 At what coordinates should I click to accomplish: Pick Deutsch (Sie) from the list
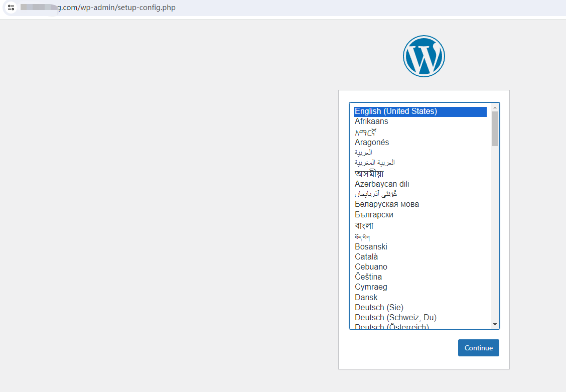click(x=420, y=308)
